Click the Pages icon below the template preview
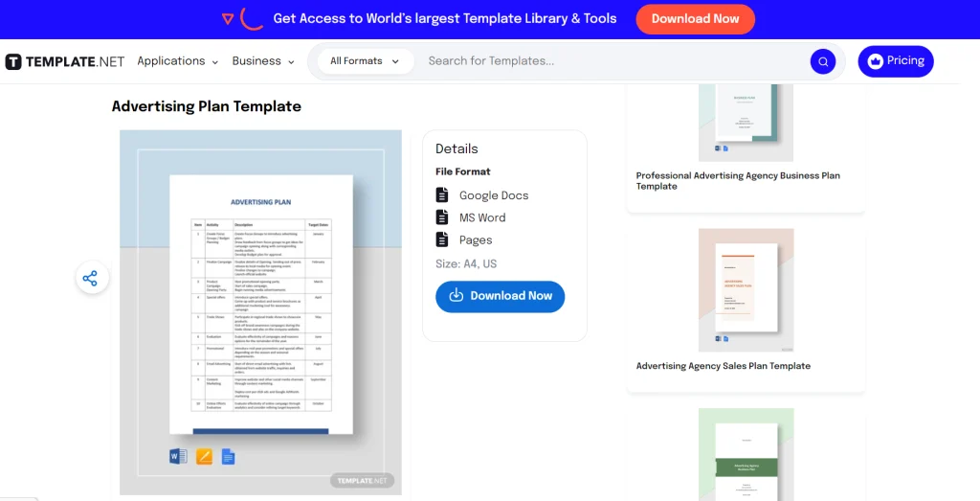This screenshot has width=980, height=501. 204,456
